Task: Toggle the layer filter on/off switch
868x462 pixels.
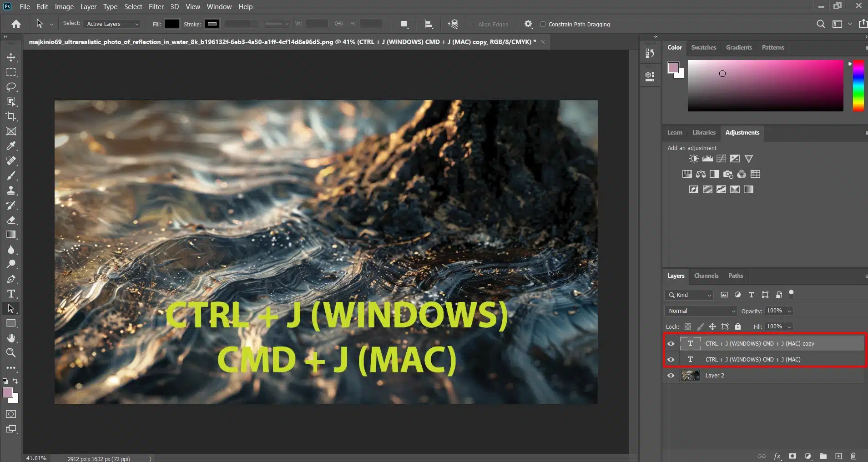Action: coord(791,294)
